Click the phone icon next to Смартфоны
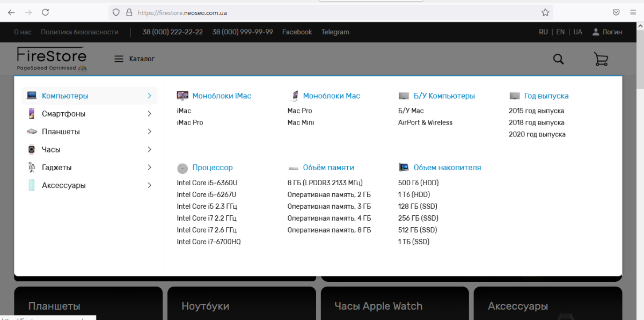 [x=32, y=114]
